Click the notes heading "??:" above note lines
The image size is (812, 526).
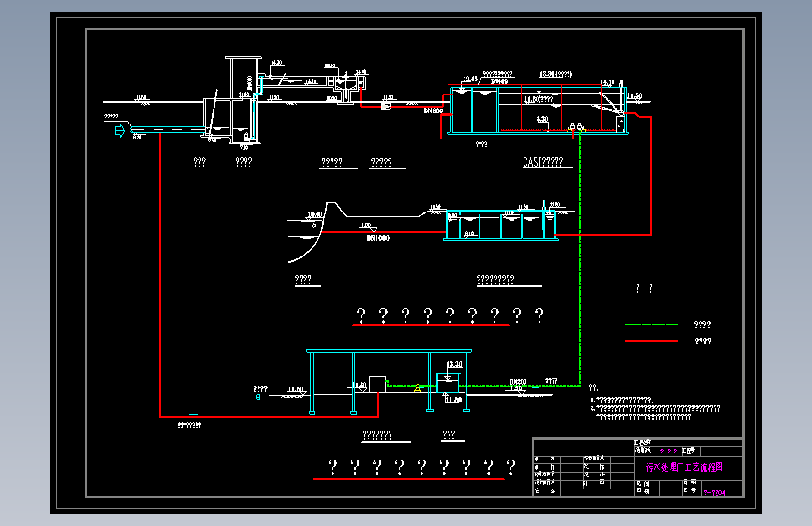593,387
